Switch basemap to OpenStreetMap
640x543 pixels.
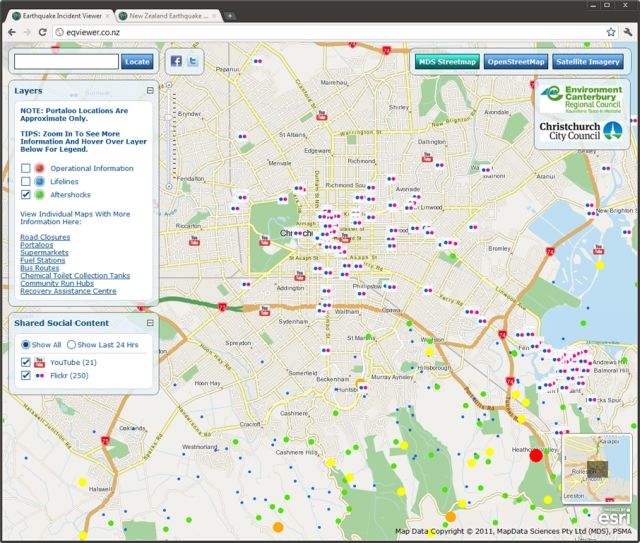point(516,62)
